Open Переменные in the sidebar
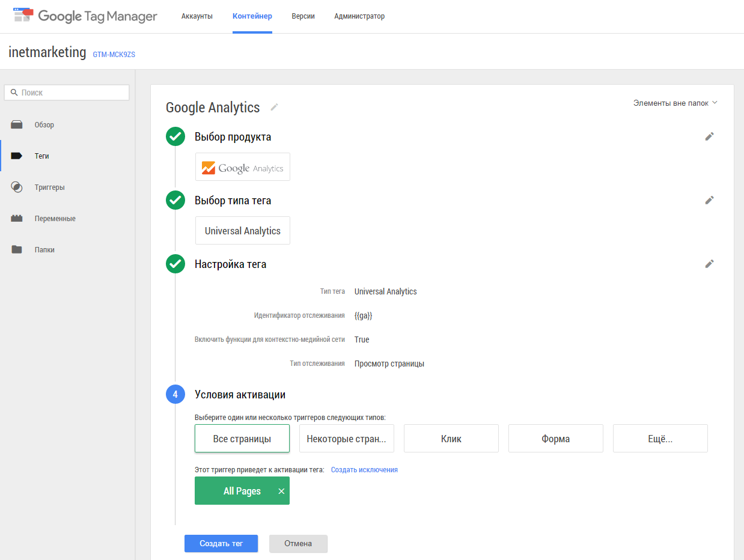 tap(55, 219)
